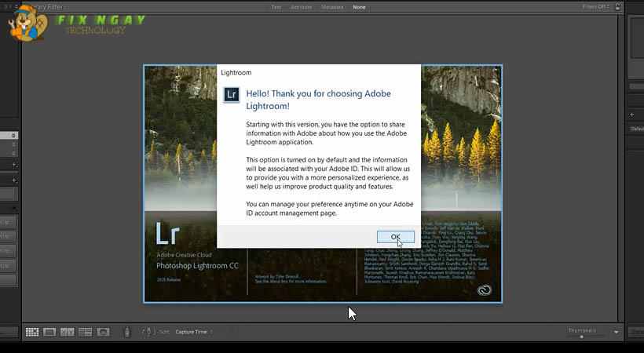The height and width of the screenshot is (353, 644).
Task: Open People face view
Action: point(103,332)
